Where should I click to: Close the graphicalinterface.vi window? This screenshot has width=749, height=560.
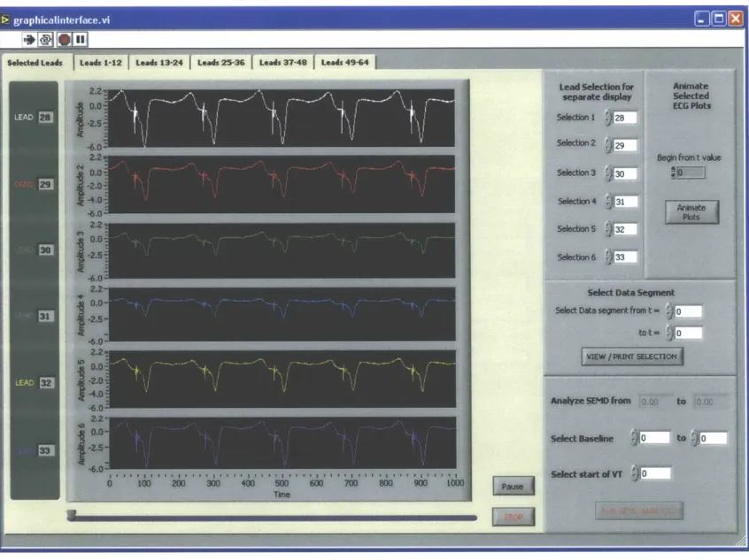[x=735, y=19]
